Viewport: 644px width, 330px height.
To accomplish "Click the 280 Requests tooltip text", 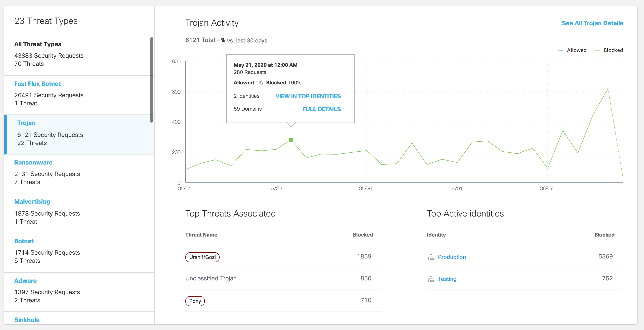I will (x=250, y=72).
